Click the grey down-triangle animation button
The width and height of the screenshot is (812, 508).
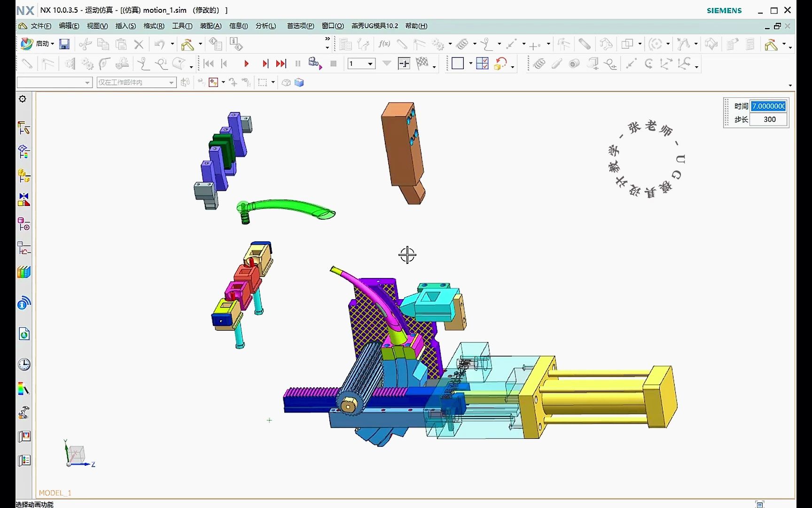(387, 63)
